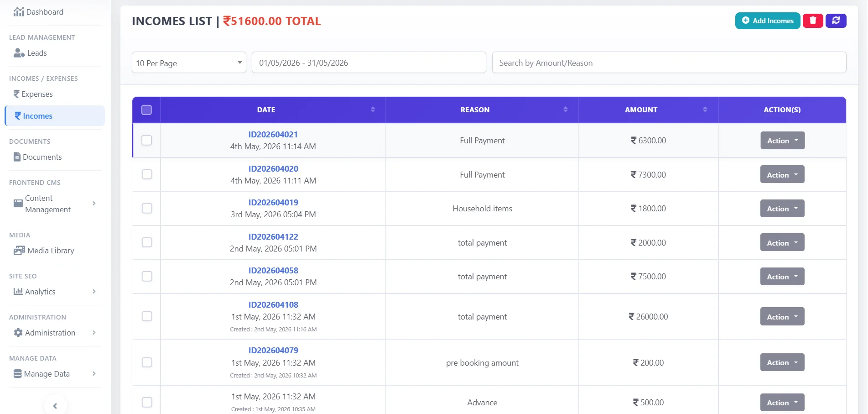The width and height of the screenshot is (868, 414).
Task: Sort by Date column arrows
Action: click(x=373, y=110)
